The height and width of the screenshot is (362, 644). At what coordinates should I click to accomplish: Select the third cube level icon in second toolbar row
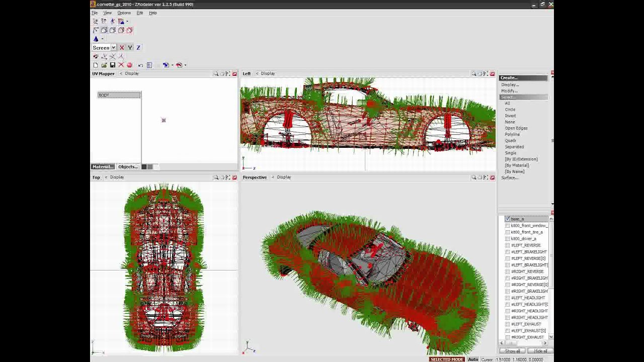pyautogui.click(x=113, y=30)
